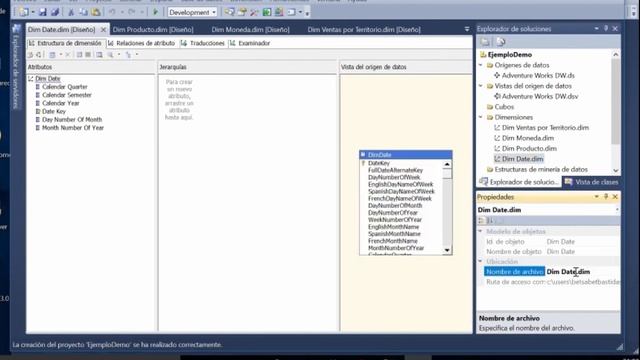Collapse the Vistas del origen de datos folder
Viewport: 640px width, 360px height.
pyautogui.click(x=481, y=86)
